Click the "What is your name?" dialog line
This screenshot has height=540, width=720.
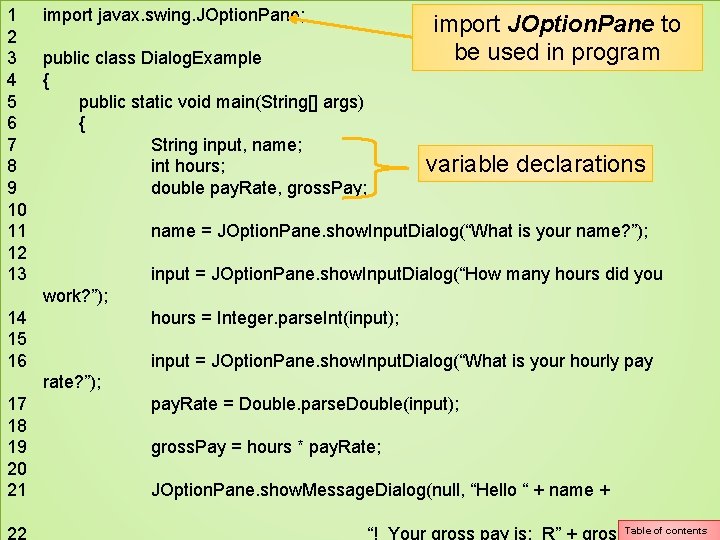[x=399, y=231]
